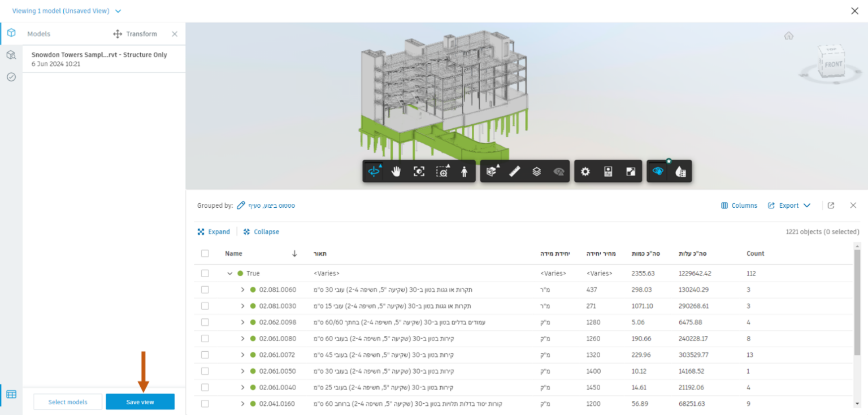Open the Export dropdown
The image size is (868, 415).
tap(789, 206)
